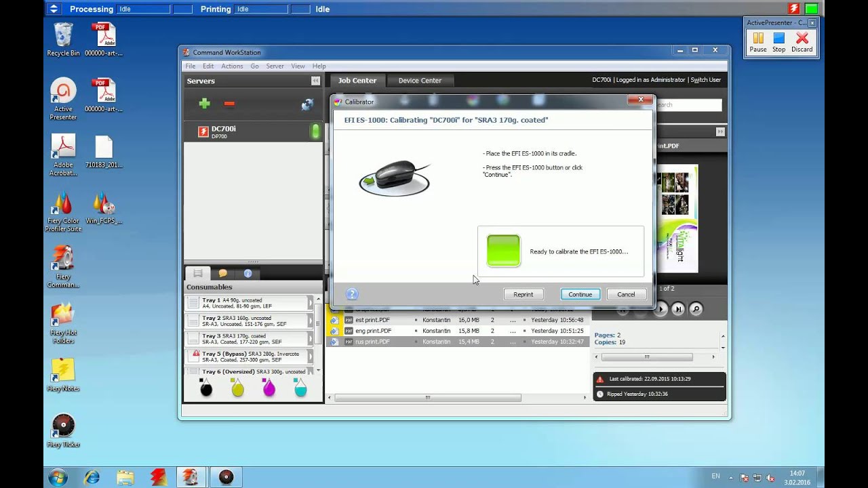Image resolution: width=868 pixels, height=488 pixels.
Task: Click the red minus remove server icon
Action: (229, 104)
